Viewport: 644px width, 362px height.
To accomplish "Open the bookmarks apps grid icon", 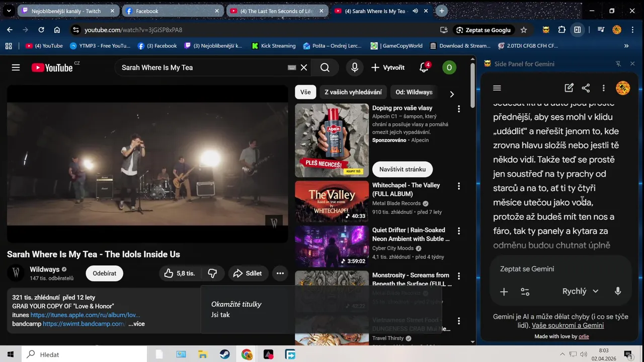I will tap(9, 46).
